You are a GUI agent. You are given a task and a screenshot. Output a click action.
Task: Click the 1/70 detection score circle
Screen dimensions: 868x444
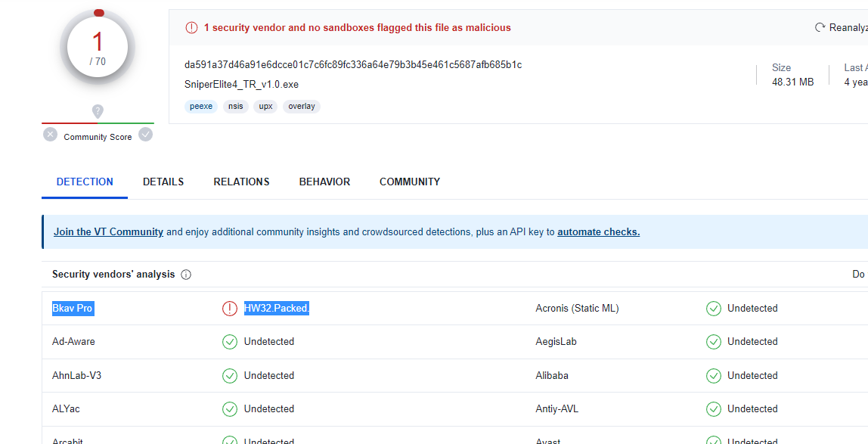98,48
